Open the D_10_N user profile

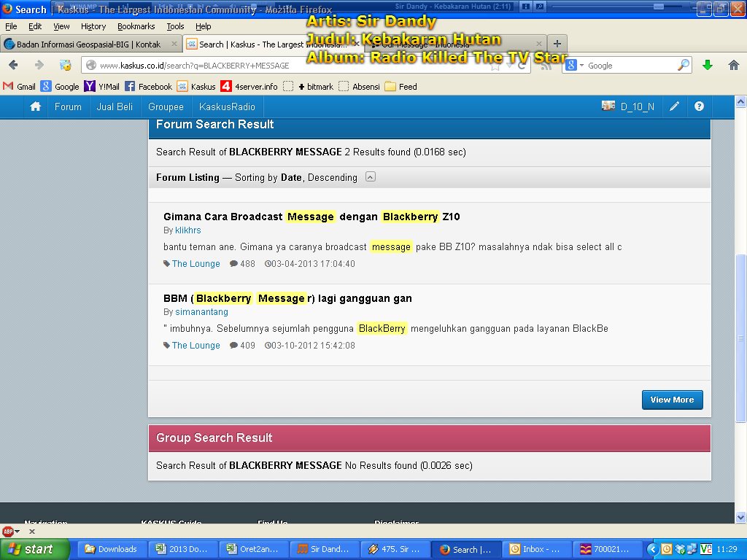[x=628, y=106]
